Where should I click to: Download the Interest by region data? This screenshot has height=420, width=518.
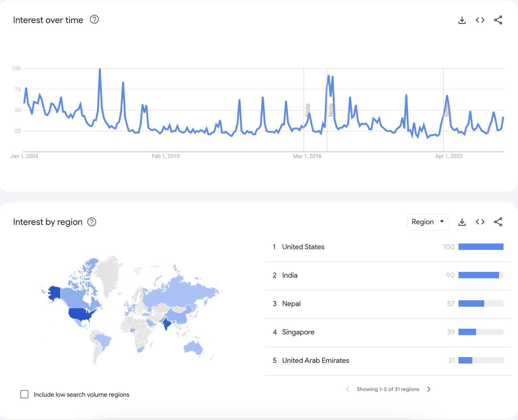462,222
